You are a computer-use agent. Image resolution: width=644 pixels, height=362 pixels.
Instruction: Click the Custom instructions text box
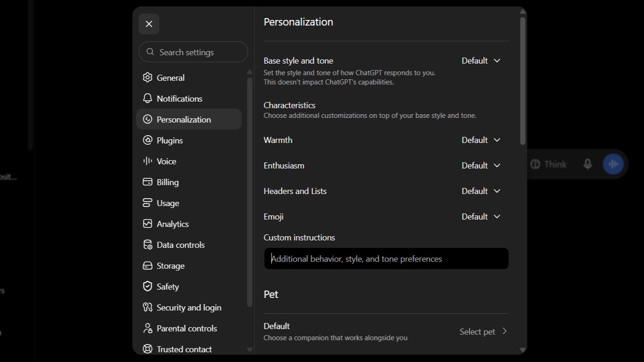pyautogui.click(x=386, y=259)
